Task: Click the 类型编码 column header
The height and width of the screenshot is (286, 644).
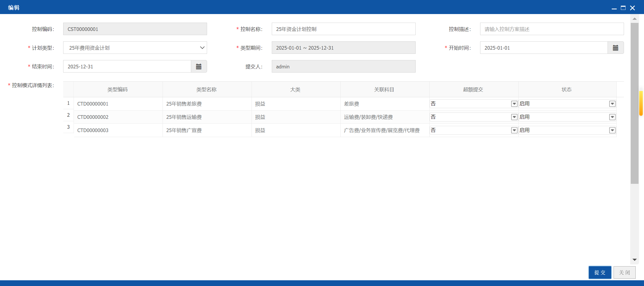Action: coord(118,89)
